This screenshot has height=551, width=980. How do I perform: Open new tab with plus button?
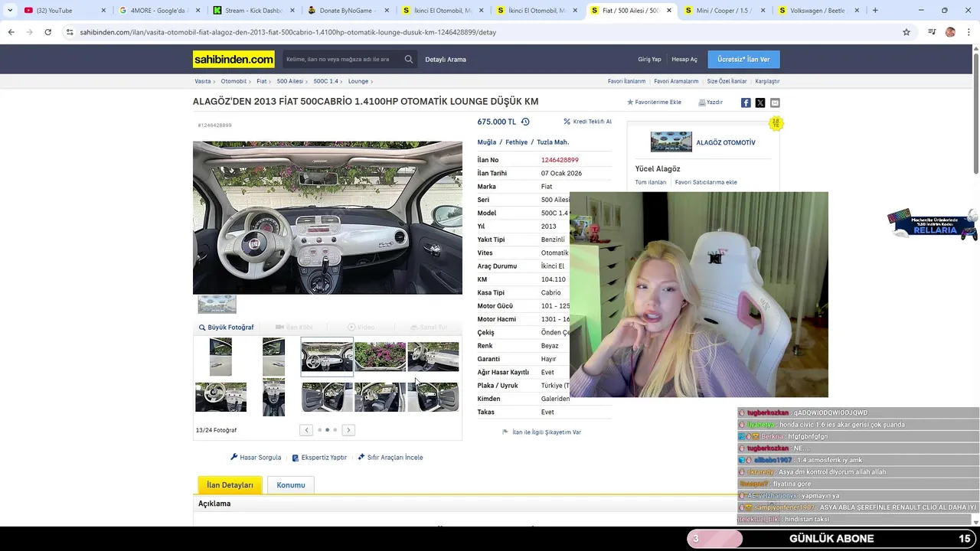tap(875, 11)
